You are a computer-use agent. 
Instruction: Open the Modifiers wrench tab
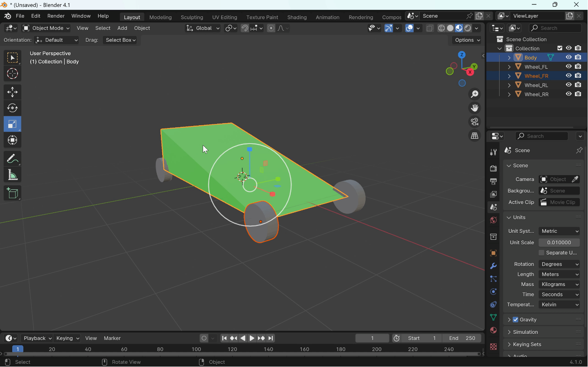pyautogui.click(x=494, y=267)
